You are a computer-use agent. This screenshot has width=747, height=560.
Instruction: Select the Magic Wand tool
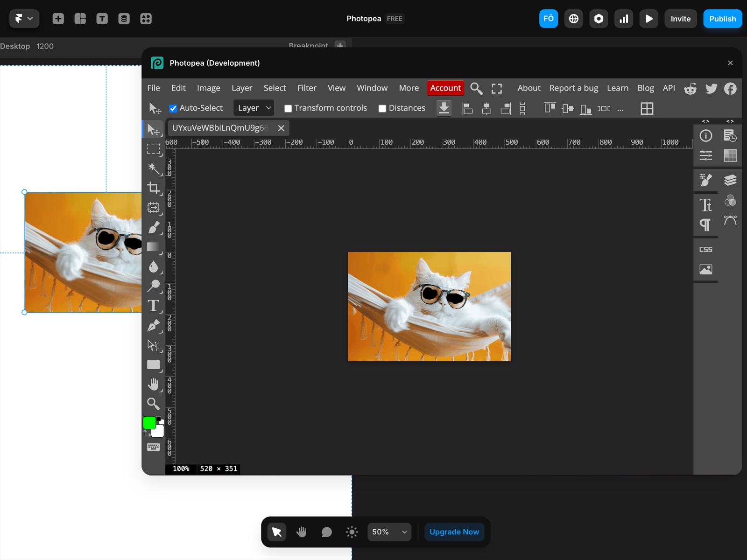click(x=154, y=168)
